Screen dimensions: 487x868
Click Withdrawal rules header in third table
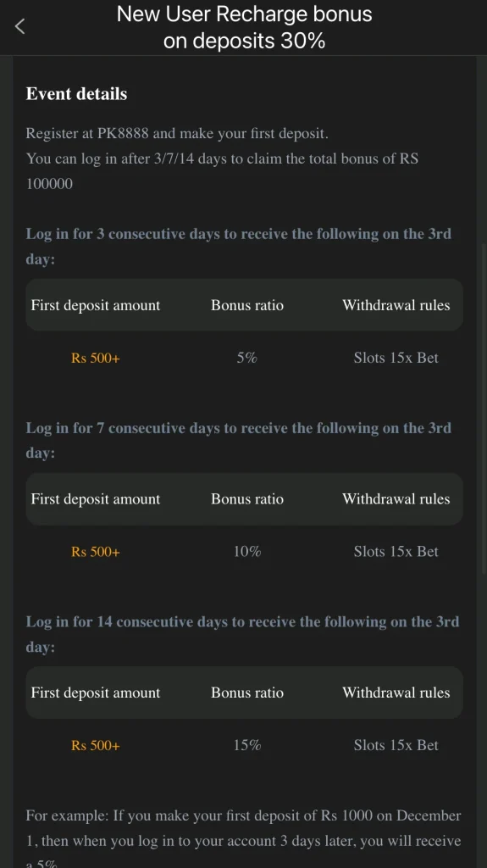click(396, 693)
